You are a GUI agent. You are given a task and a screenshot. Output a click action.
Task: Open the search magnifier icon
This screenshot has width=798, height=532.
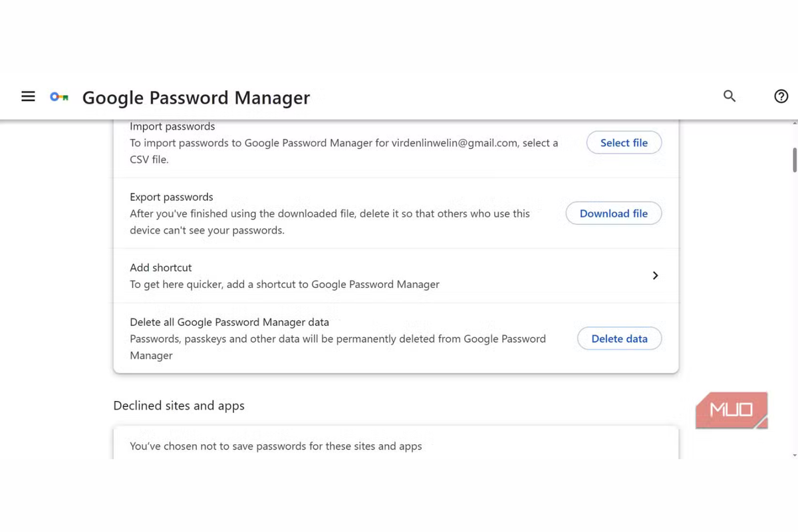tap(730, 96)
